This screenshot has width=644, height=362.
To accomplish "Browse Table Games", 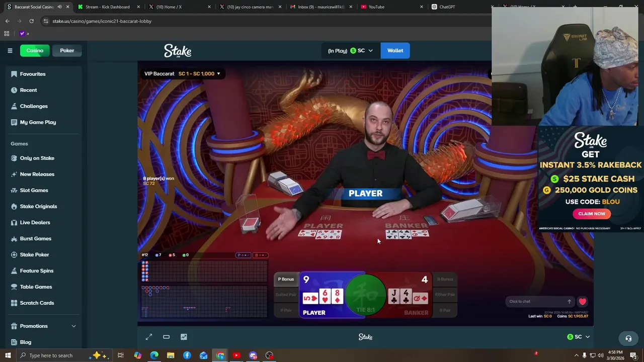I will coord(36,287).
